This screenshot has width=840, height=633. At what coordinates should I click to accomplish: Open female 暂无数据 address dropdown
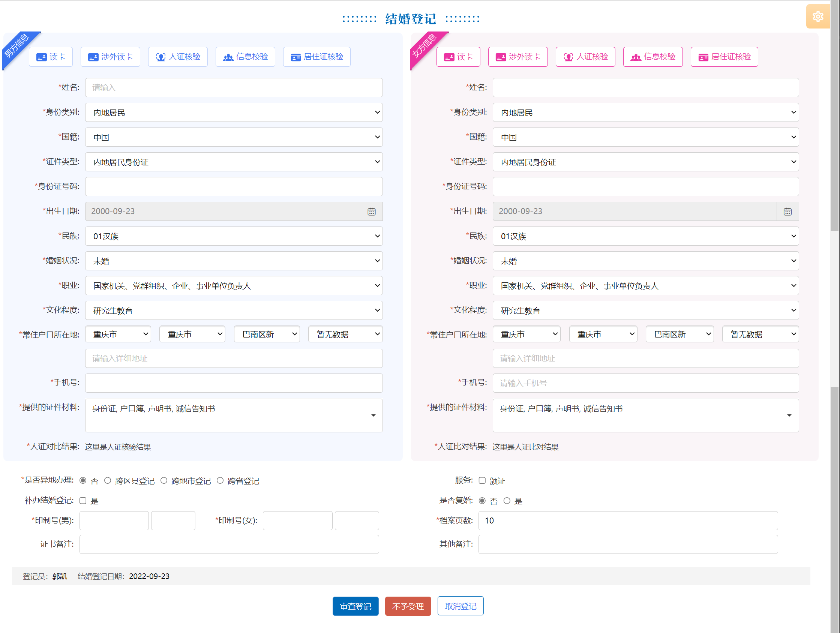(760, 334)
